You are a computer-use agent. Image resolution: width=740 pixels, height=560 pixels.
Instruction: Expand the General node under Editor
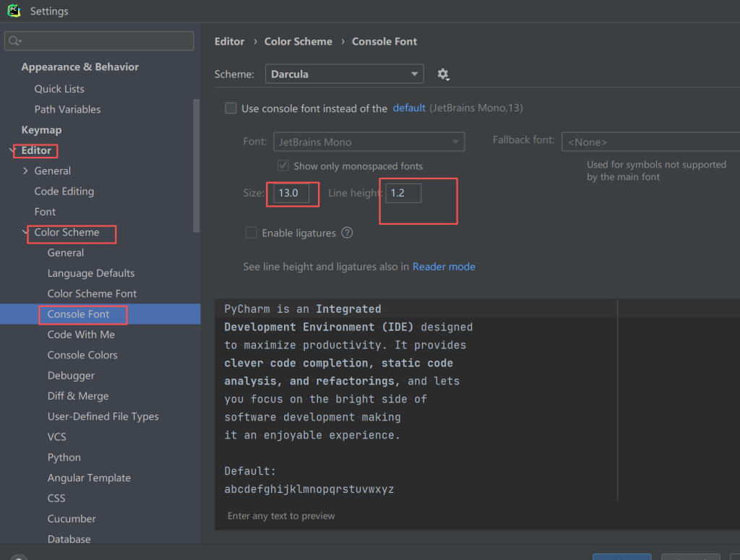pyautogui.click(x=26, y=171)
